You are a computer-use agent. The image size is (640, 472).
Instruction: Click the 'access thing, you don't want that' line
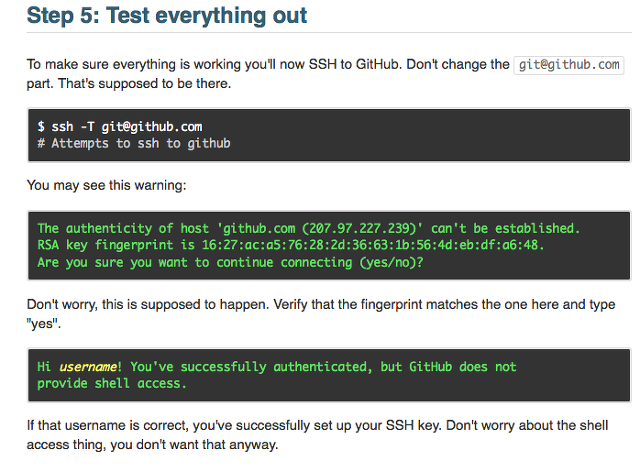(152, 445)
